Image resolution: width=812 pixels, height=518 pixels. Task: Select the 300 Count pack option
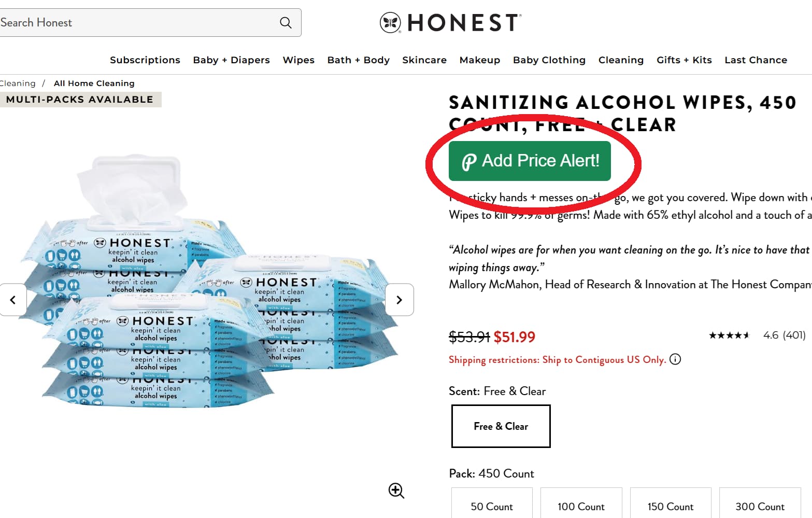(x=760, y=506)
